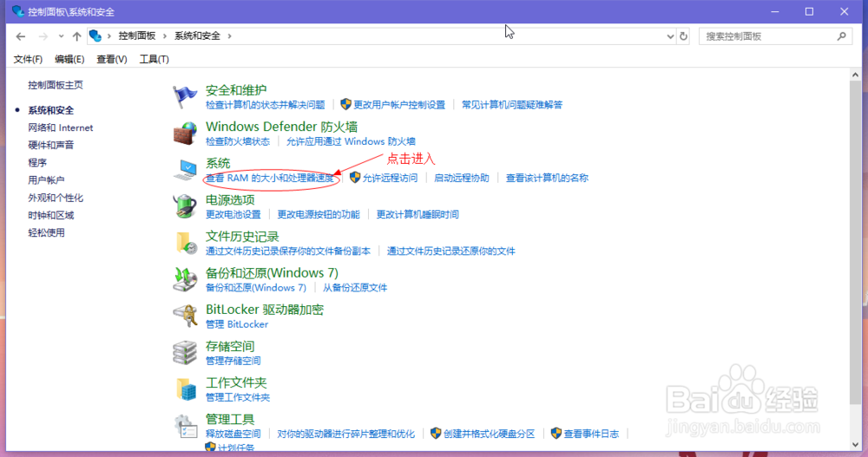Expand the address bar history dropdown

(x=670, y=36)
